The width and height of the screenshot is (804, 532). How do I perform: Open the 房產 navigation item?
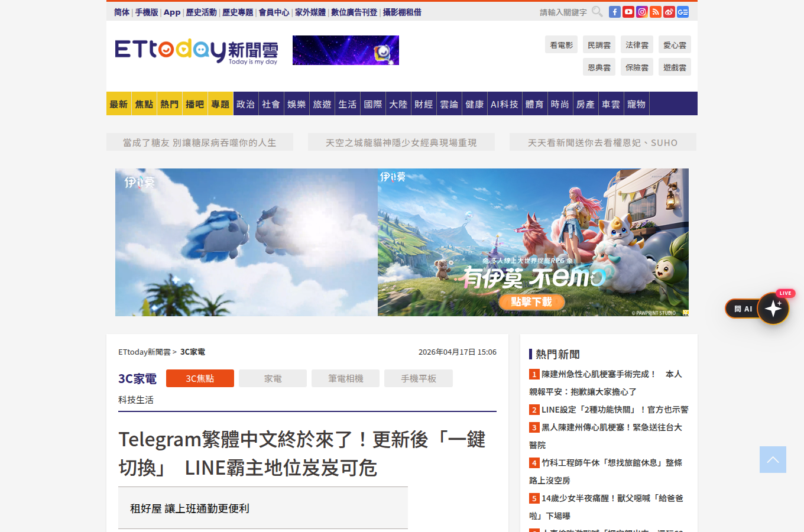pos(585,104)
